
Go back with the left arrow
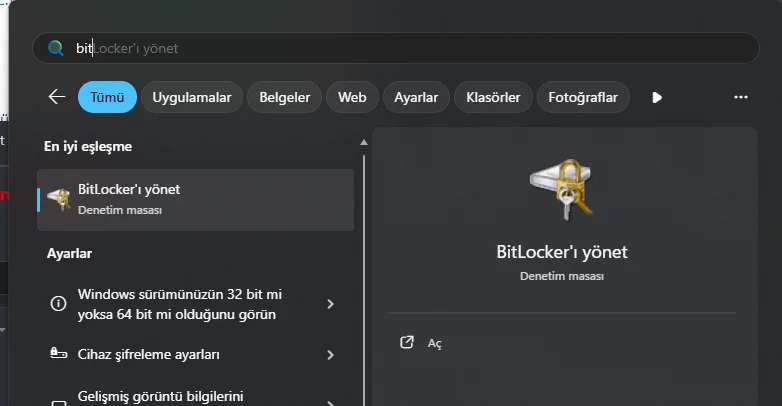(57, 97)
